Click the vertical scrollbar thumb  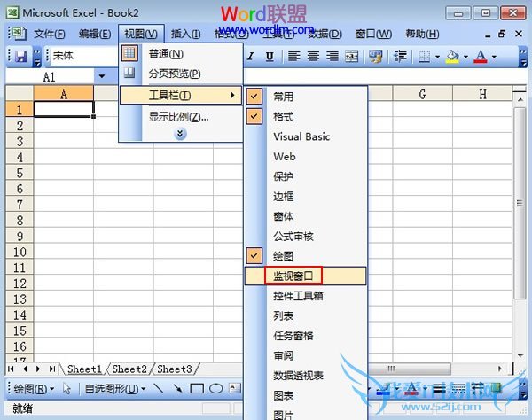520,204
